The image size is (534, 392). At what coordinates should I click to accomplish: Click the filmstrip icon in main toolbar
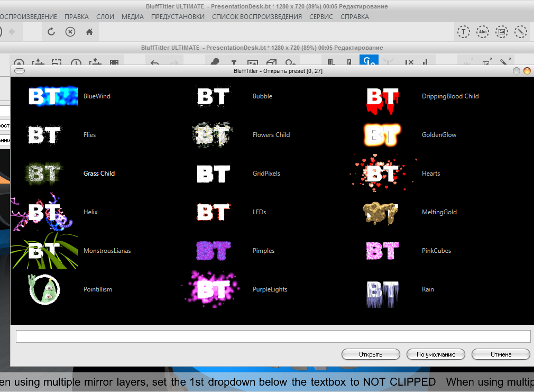pos(114,62)
